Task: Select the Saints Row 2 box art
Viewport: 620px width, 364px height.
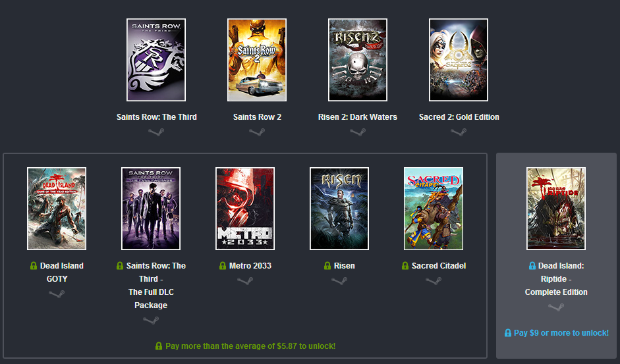Action: [257, 60]
